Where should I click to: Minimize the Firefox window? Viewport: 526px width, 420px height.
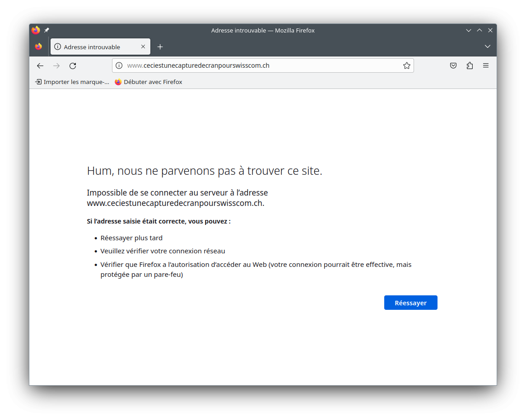click(x=468, y=30)
